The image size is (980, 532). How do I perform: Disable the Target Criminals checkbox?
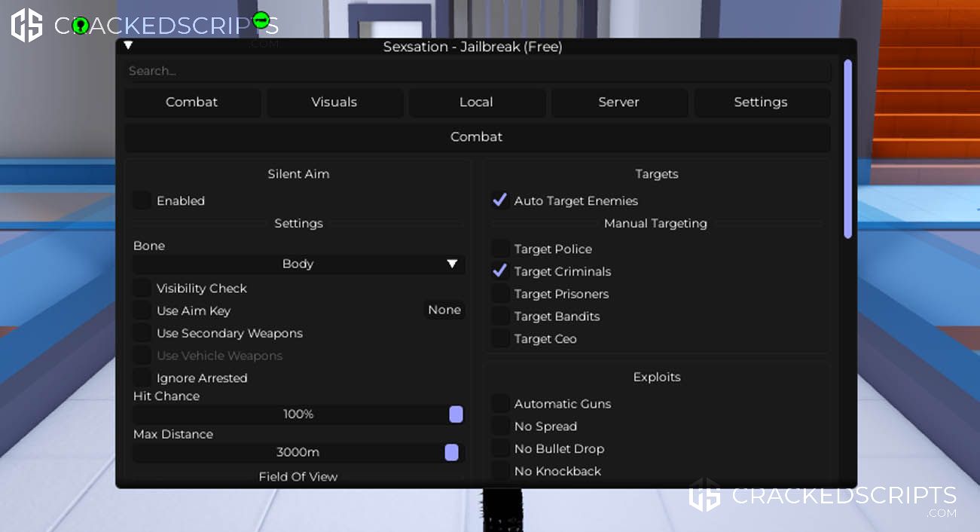pyautogui.click(x=500, y=271)
